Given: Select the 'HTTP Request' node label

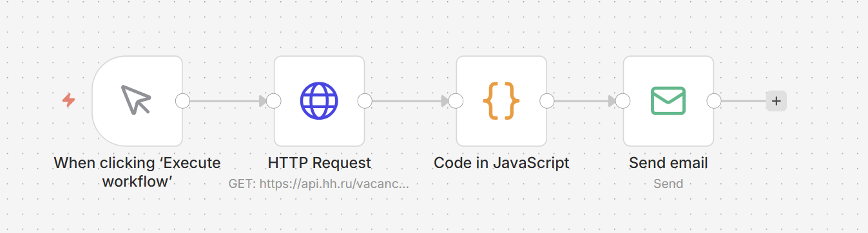Looking at the screenshot, I should coord(319,163).
